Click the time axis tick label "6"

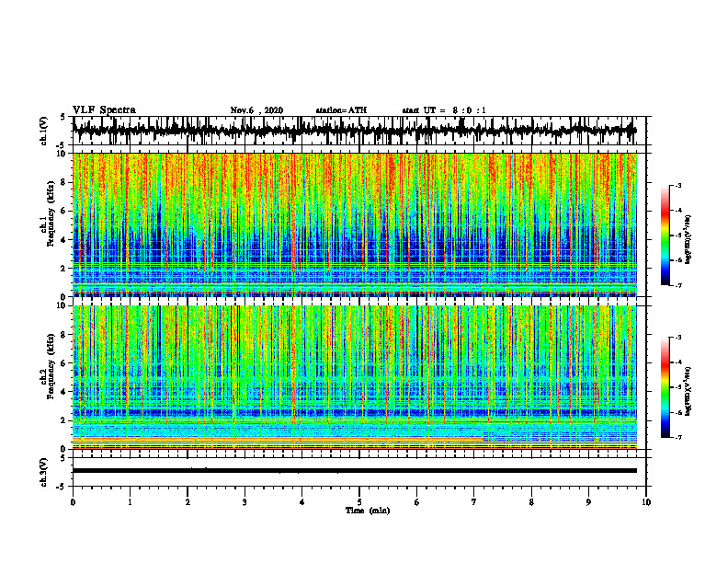(x=417, y=502)
